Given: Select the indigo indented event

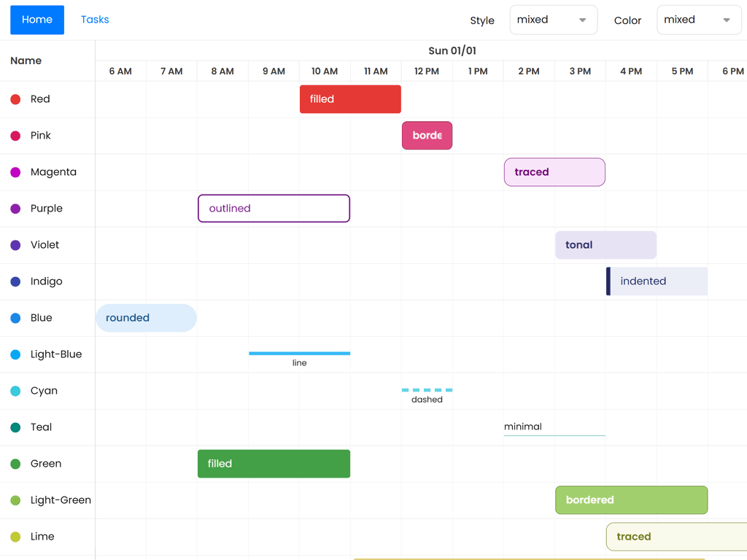Looking at the screenshot, I should pyautogui.click(x=657, y=281).
